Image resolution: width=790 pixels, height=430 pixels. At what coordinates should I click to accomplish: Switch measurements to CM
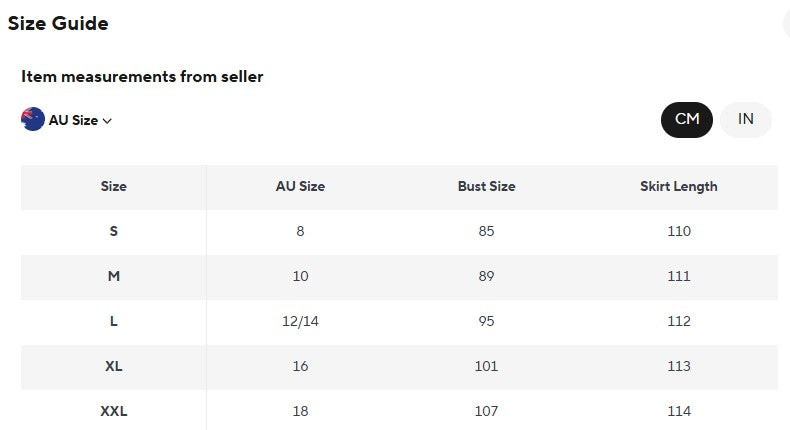[x=687, y=119]
